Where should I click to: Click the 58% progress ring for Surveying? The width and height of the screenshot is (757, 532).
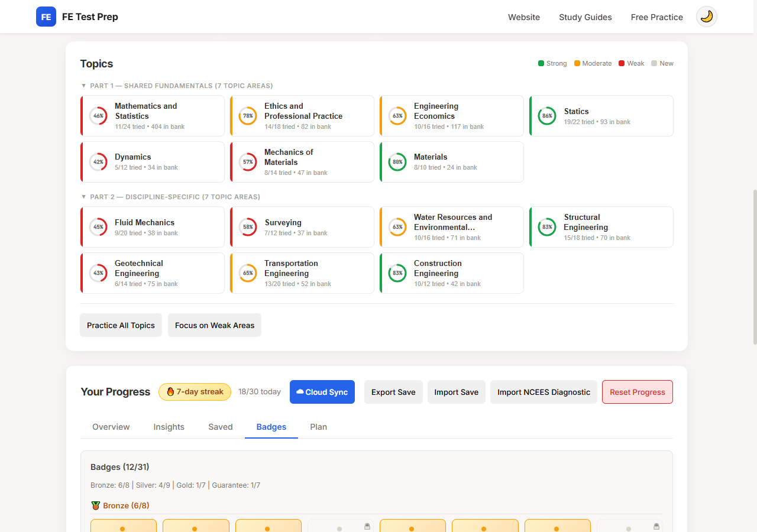(x=248, y=227)
